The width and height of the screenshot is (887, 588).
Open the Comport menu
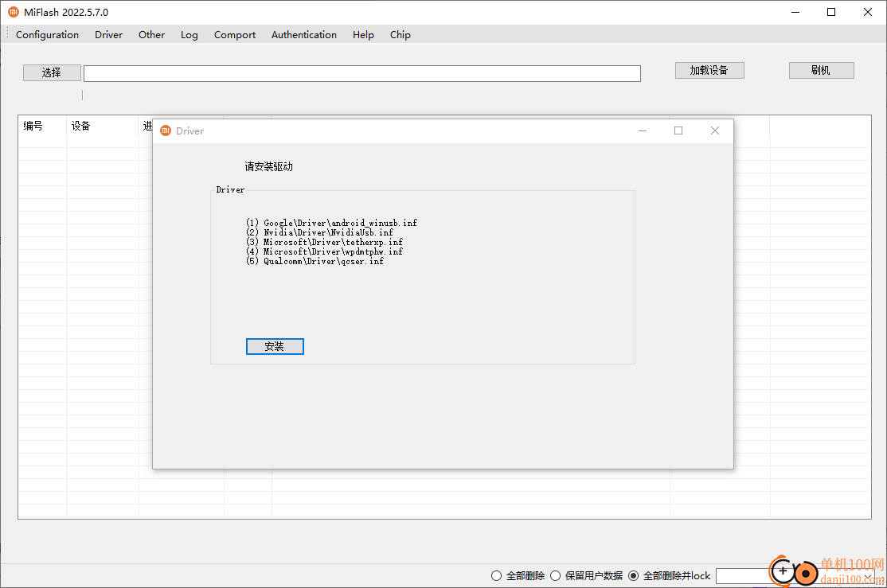pos(235,34)
